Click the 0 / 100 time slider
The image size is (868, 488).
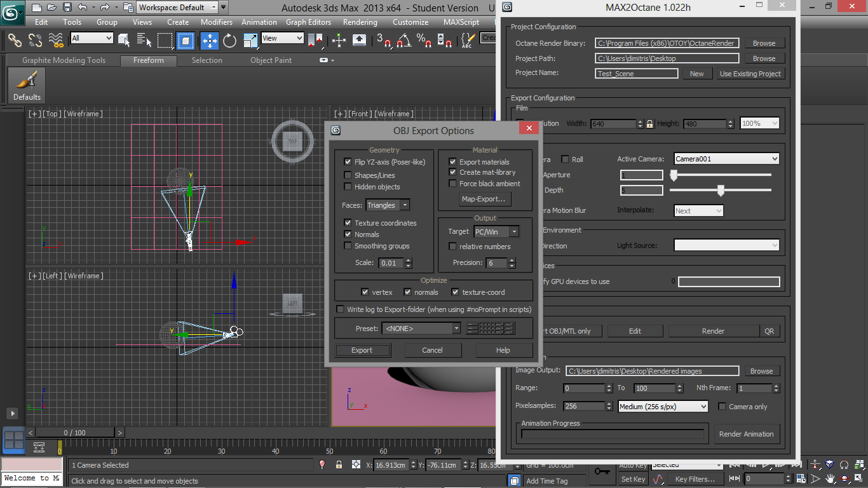coord(75,433)
